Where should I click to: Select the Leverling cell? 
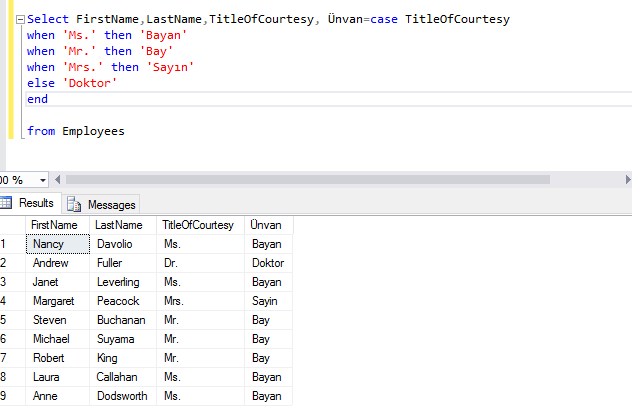coord(123,282)
